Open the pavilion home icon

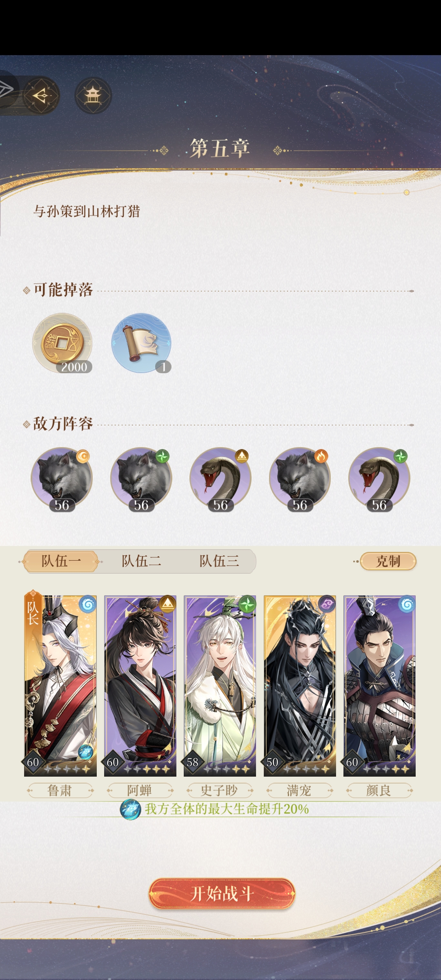93,96
